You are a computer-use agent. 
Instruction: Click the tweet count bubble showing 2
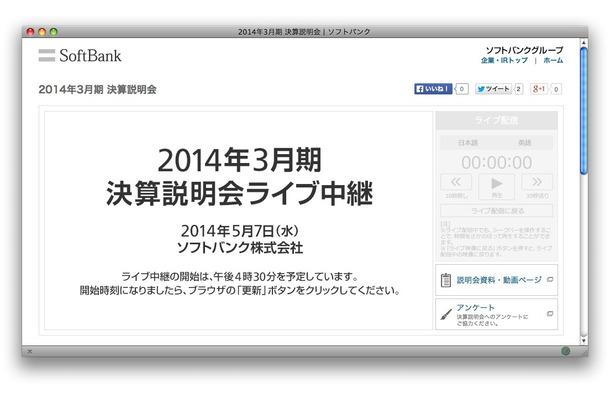[518, 89]
